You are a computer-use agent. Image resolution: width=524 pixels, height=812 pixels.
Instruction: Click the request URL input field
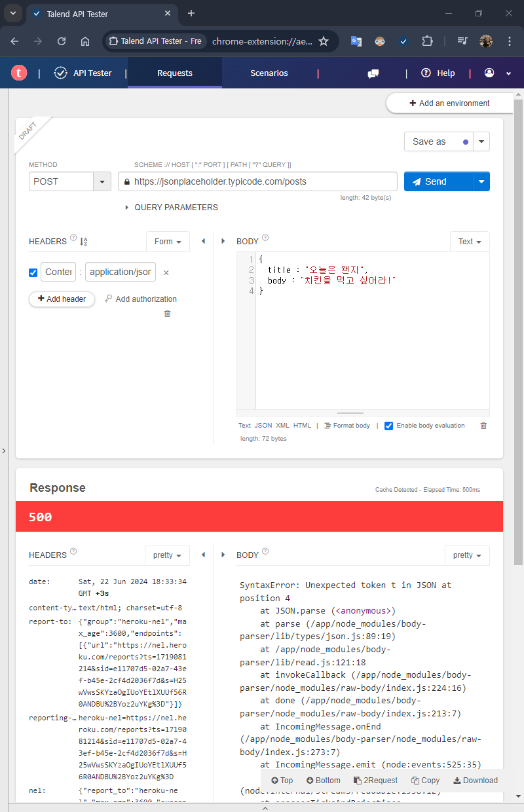point(258,181)
